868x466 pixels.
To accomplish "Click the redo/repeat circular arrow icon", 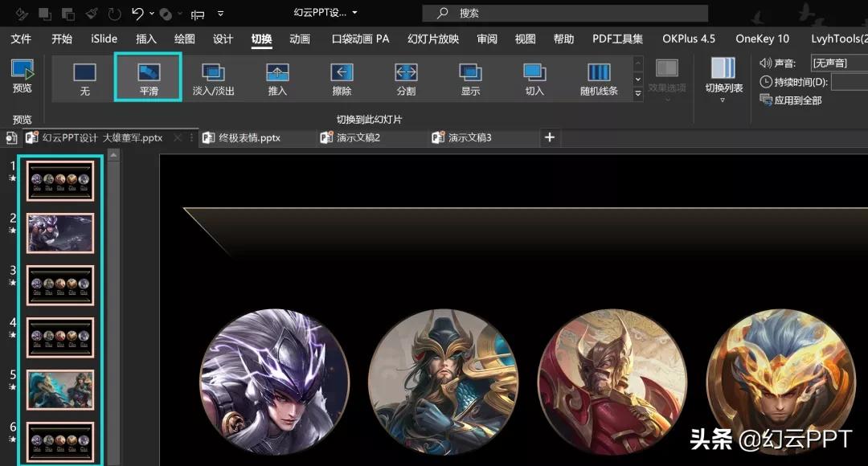I will tap(115, 14).
